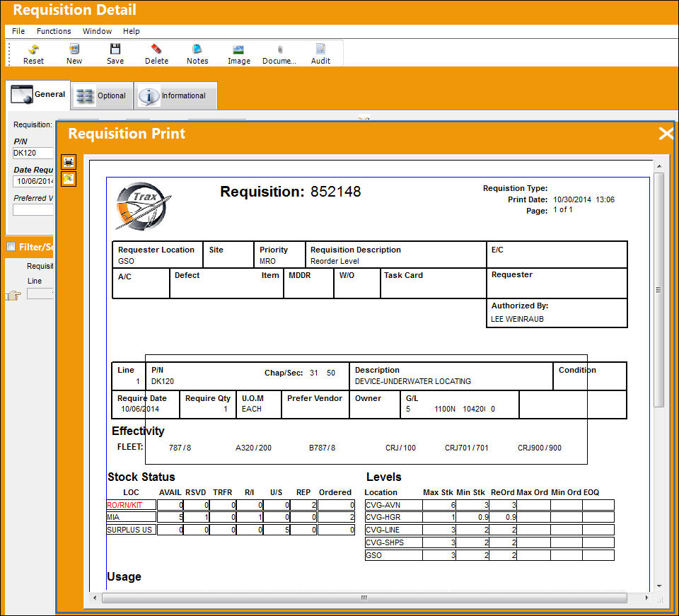Open the Window menu
Image resolution: width=679 pixels, height=616 pixels.
(x=97, y=31)
